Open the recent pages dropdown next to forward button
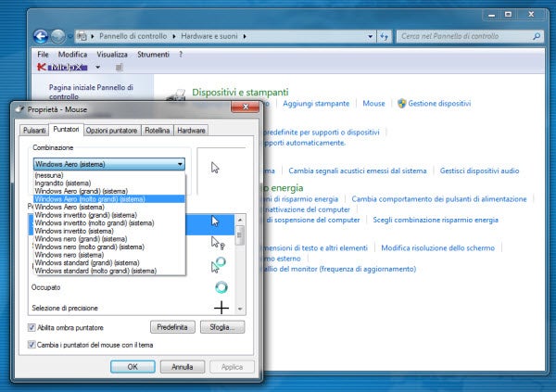This screenshot has height=392, width=556. click(69, 36)
